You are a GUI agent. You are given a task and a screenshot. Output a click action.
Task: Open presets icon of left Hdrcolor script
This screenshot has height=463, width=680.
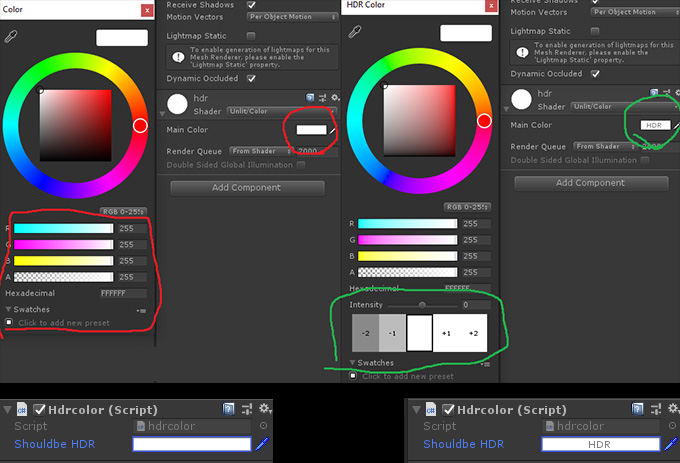[x=247, y=409]
